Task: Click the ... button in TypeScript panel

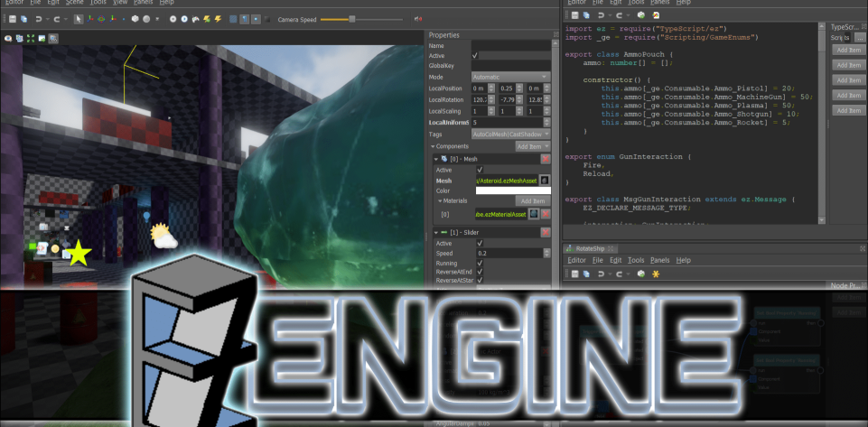Action: coord(859,38)
